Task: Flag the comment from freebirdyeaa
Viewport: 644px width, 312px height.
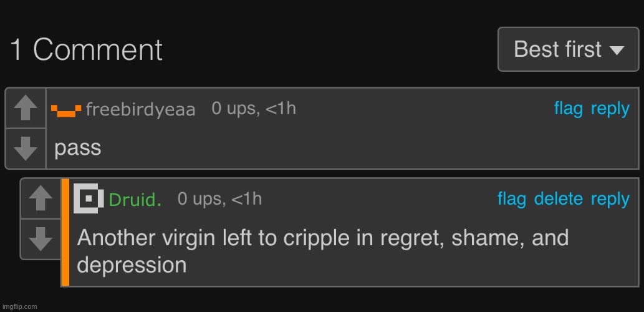Action: (x=569, y=109)
